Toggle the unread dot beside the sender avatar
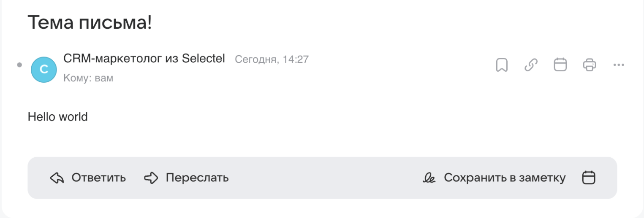 [19, 65]
